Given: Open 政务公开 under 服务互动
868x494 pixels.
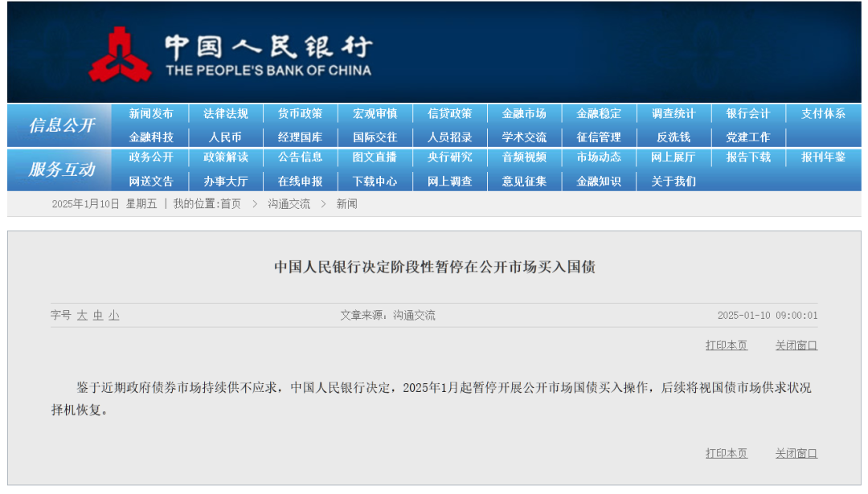Looking at the screenshot, I should (150, 157).
